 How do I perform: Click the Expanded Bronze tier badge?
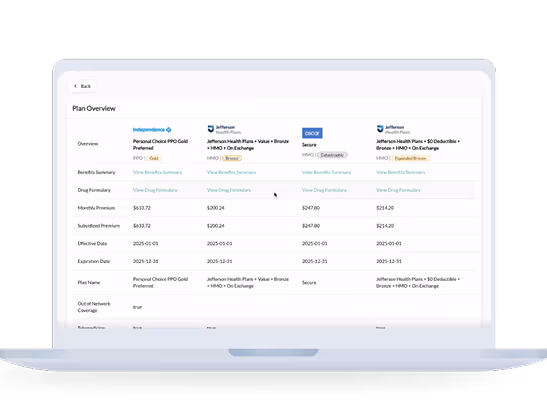(411, 158)
